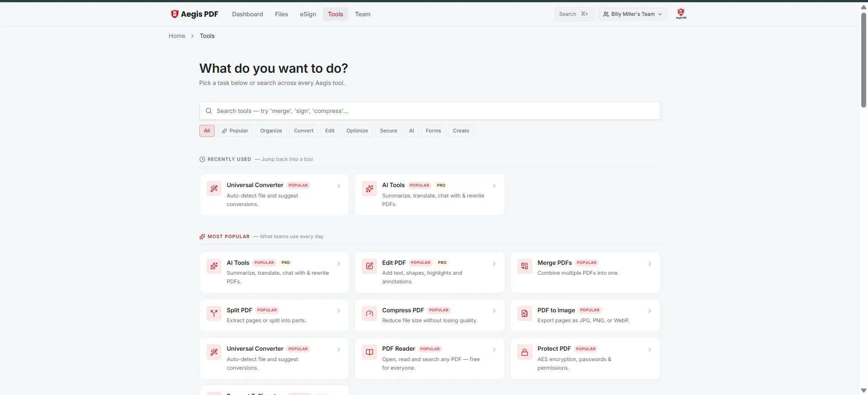Open the Billy Miller's Team dropdown
Screen dimensions: 868x395
pyautogui.click(x=632, y=14)
